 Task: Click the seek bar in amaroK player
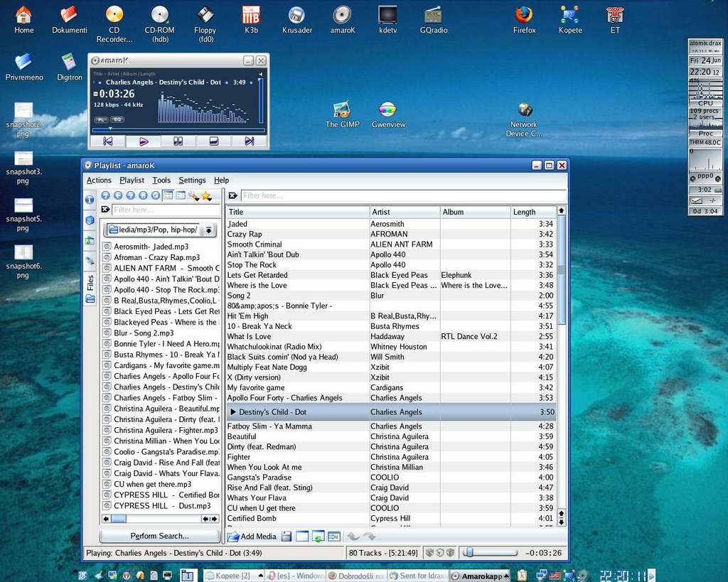(x=178, y=129)
